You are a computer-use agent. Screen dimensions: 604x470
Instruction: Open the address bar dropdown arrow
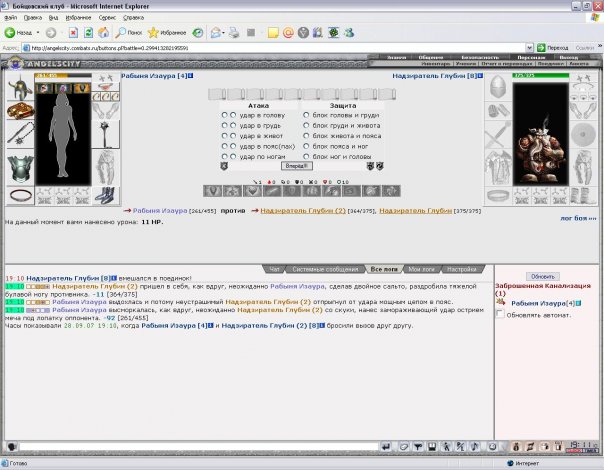529,48
